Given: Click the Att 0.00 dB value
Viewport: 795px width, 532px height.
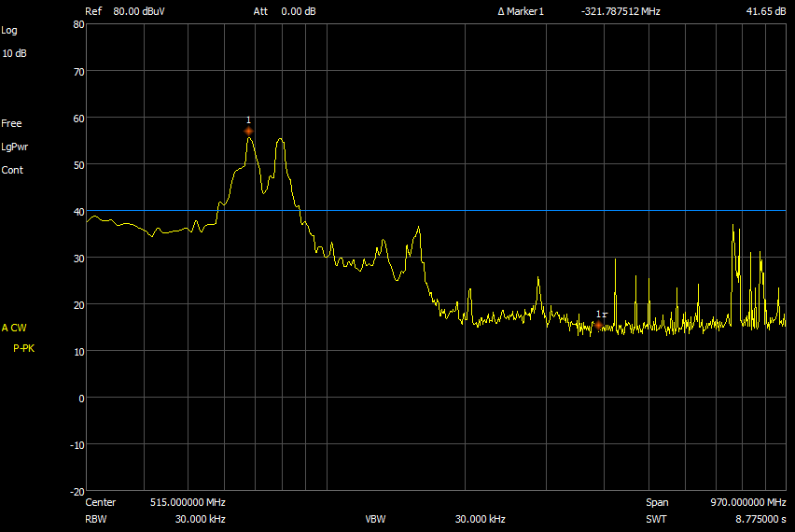Looking at the screenshot, I should pos(299,11).
